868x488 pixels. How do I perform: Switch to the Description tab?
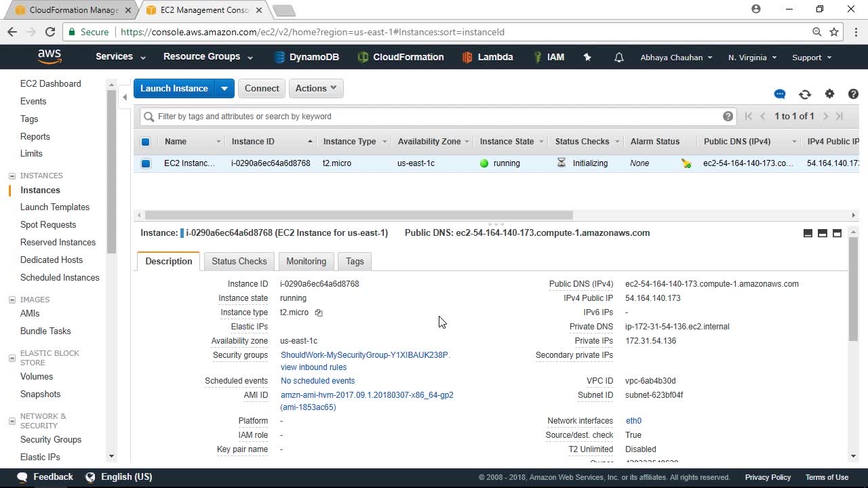pyautogui.click(x=169, y=262)
